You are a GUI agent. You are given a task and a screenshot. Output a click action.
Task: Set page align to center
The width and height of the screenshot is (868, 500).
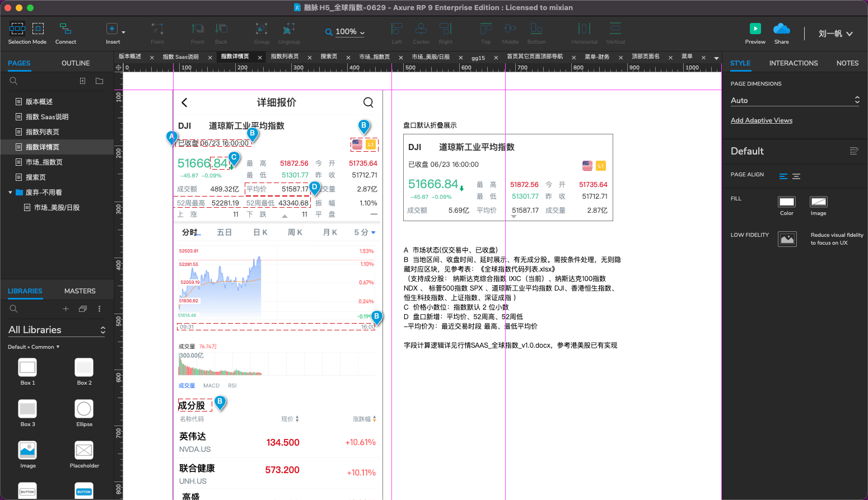click(x=796, y=176)
